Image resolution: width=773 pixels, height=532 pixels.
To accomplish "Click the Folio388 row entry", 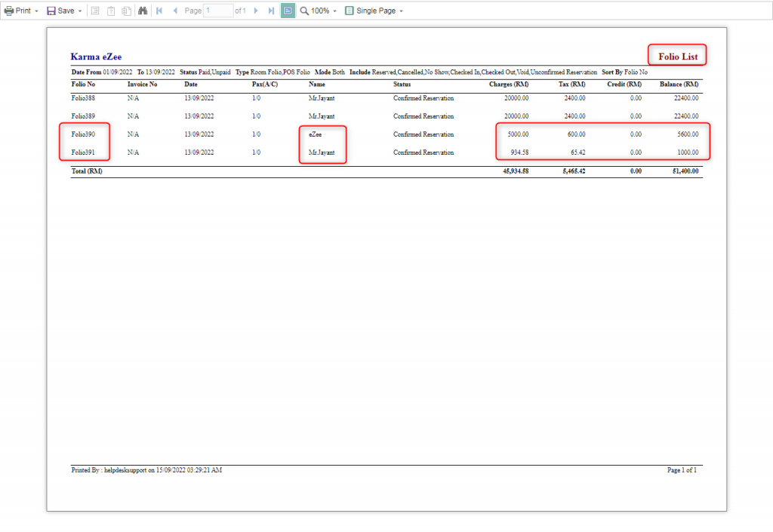I will click(x=83, y=98).
